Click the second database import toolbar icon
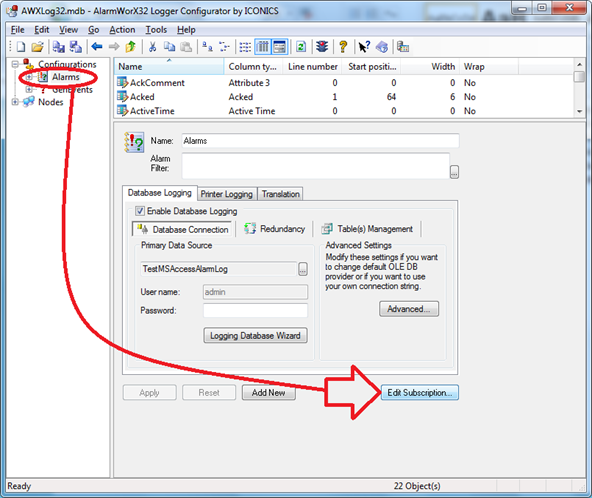 coord(76,47)
